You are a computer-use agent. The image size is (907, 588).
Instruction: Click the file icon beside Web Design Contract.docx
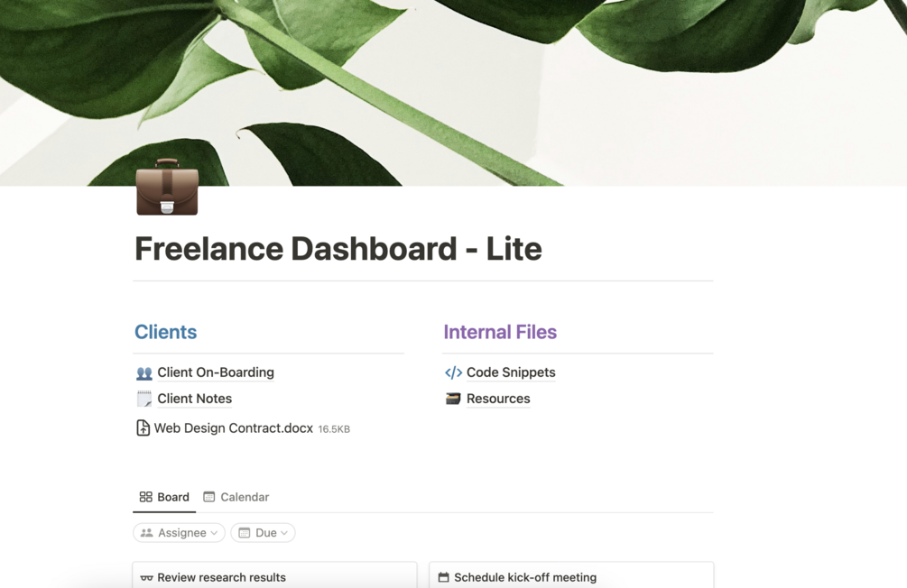(144, 427)
